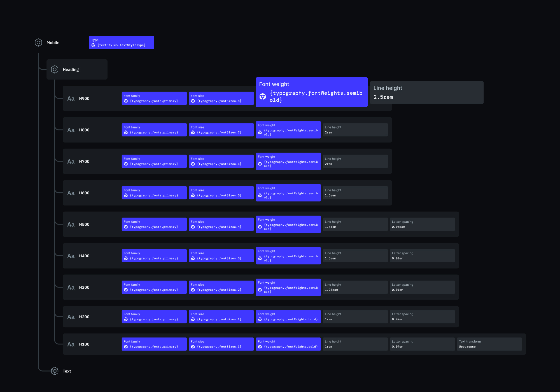The height and width of the screenshot is (392, 560).
Task: Select the {textStyles.textStyleType} token chip
Action: (x=122, y=42)
